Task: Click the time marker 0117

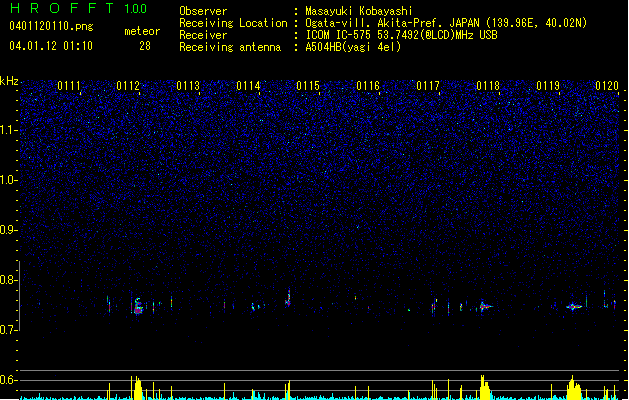Action: [428, 86]
